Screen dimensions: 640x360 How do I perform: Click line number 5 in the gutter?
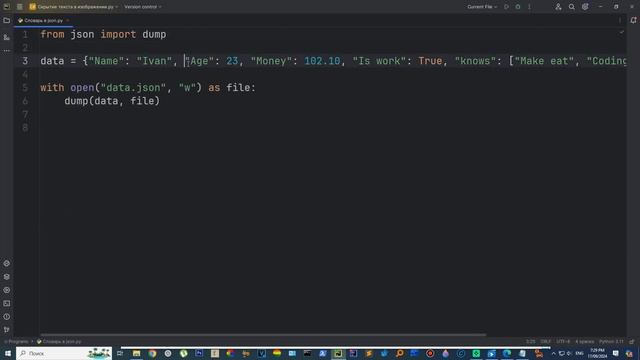25,88
